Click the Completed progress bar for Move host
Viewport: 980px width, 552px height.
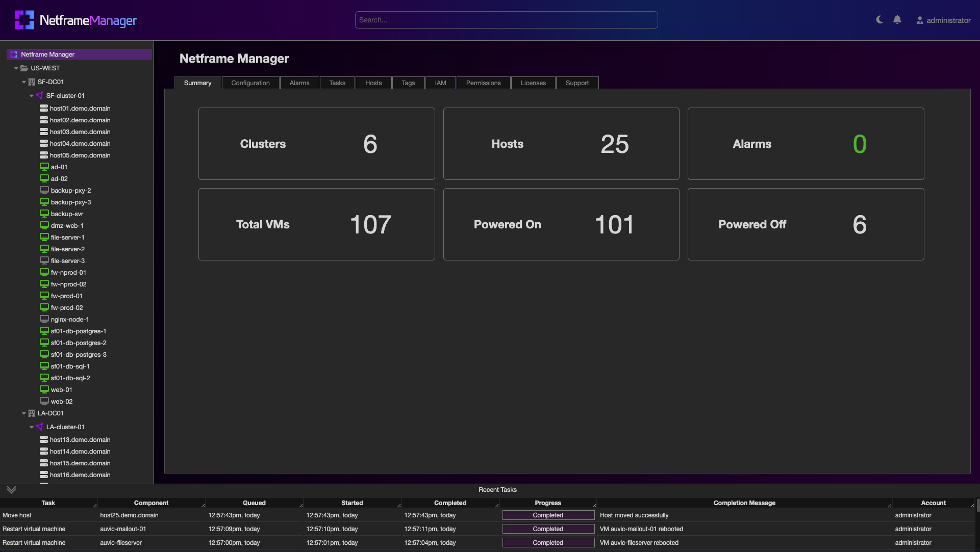click(548, 515)
